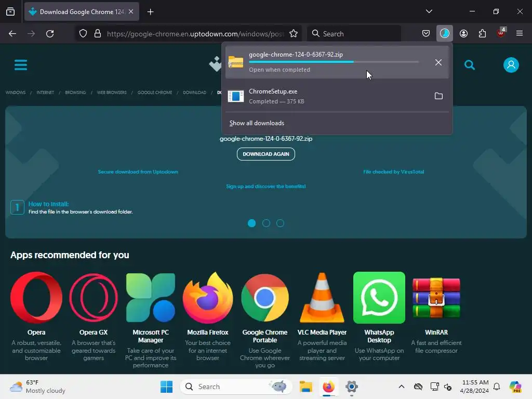
Task: Go to the INTERNET breadcrumb
Action: pos(45,92)
